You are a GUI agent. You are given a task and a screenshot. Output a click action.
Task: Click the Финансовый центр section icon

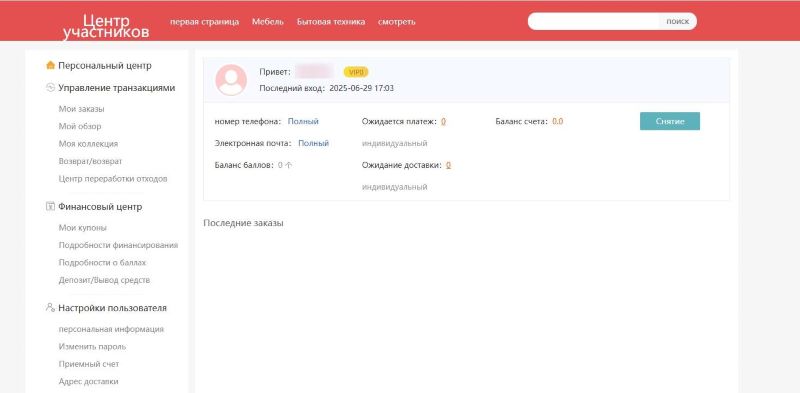click(50, 207)
